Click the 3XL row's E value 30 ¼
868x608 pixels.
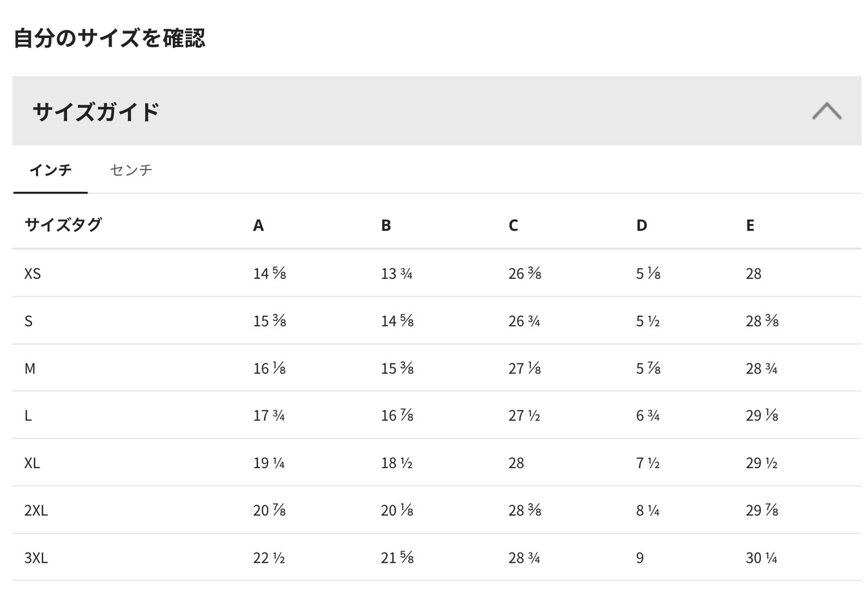point(762,558)
